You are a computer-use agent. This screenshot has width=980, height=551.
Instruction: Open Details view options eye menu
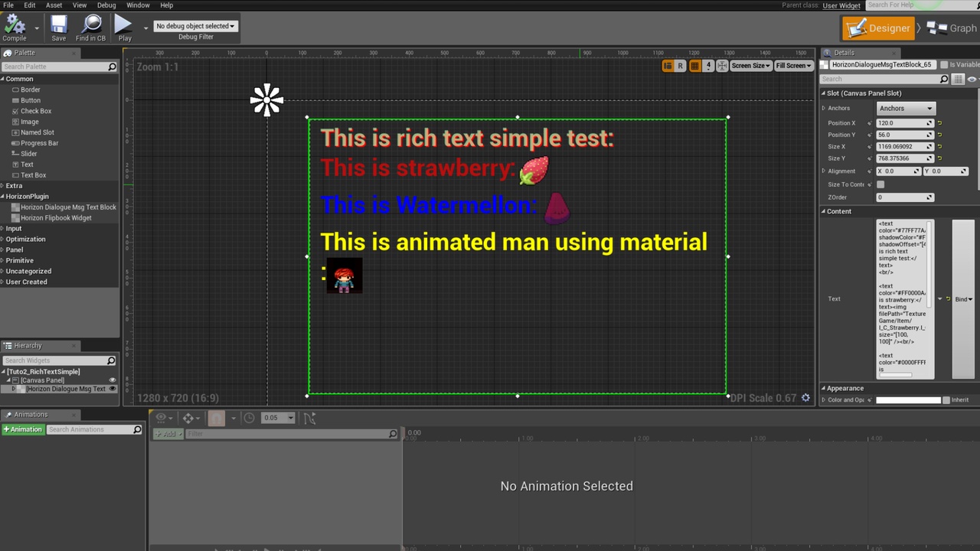pyautogui.click(x=972, y=80)
